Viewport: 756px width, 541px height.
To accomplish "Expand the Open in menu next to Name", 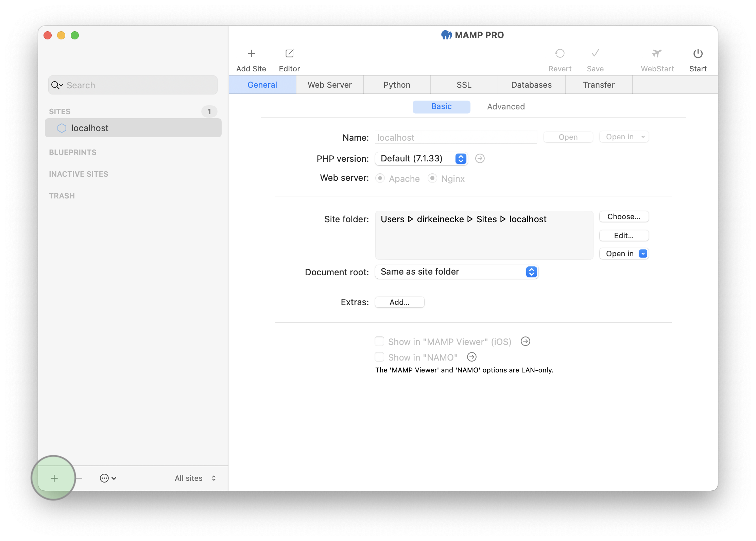I will pyautogui.click(x=624, y=137).
